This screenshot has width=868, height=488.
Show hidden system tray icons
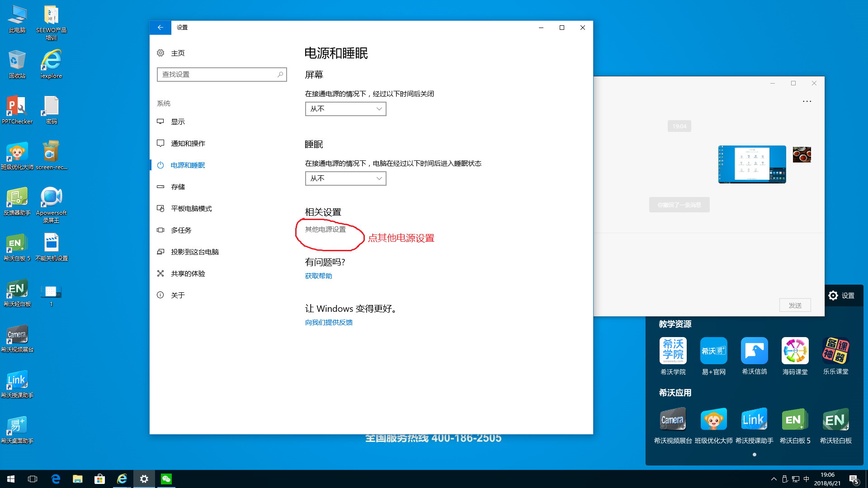pos(774,479)
